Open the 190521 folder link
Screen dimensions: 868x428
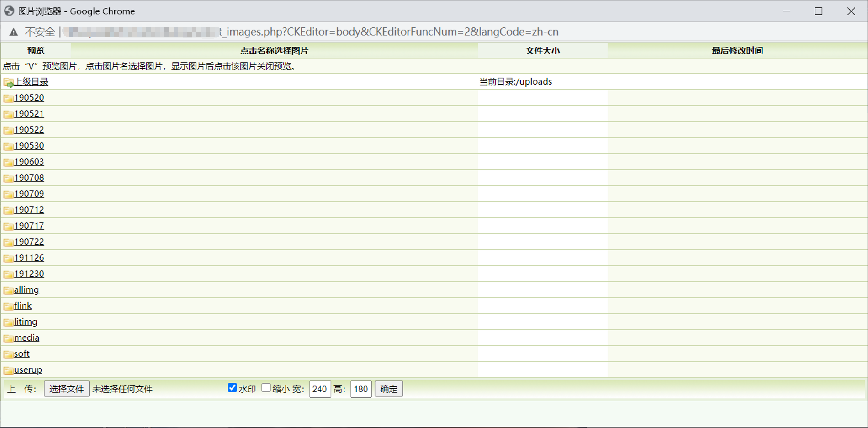[x=29, y=113]
